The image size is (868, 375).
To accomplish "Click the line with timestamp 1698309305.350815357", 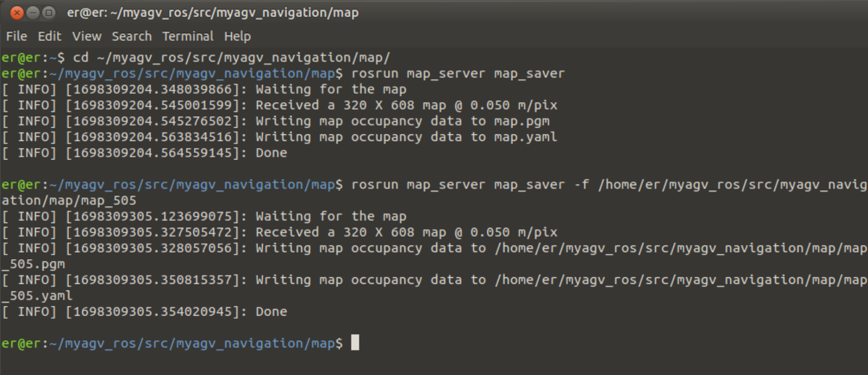I will [434, 280].
